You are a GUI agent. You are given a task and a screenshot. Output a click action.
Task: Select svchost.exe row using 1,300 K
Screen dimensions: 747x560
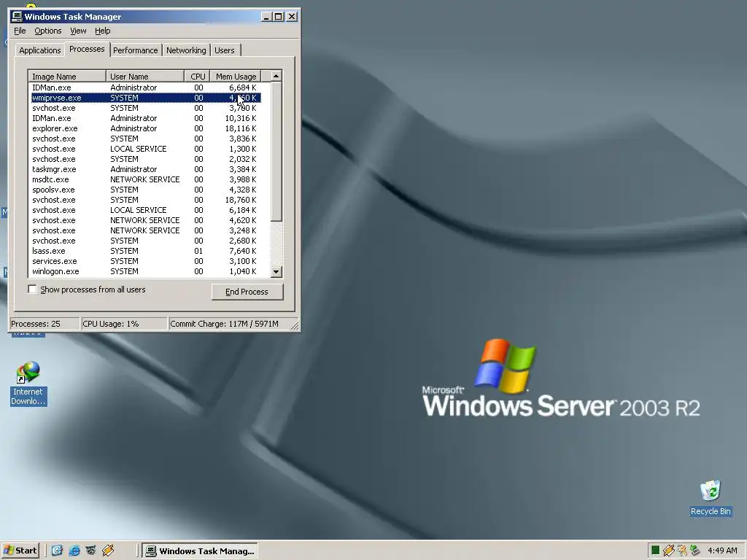pos(144,149)
